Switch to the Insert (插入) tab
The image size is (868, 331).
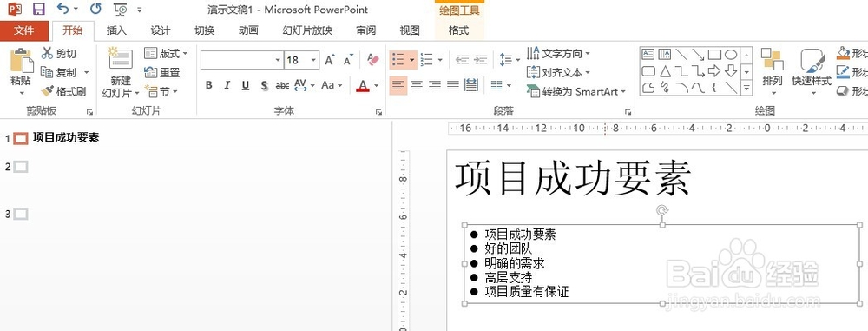[x=116, y=30]
